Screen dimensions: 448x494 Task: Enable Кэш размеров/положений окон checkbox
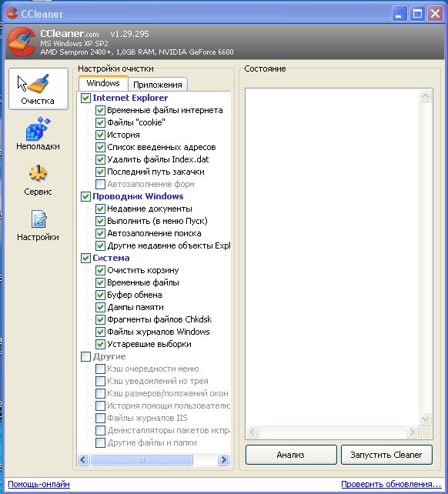tap(100, 393)
